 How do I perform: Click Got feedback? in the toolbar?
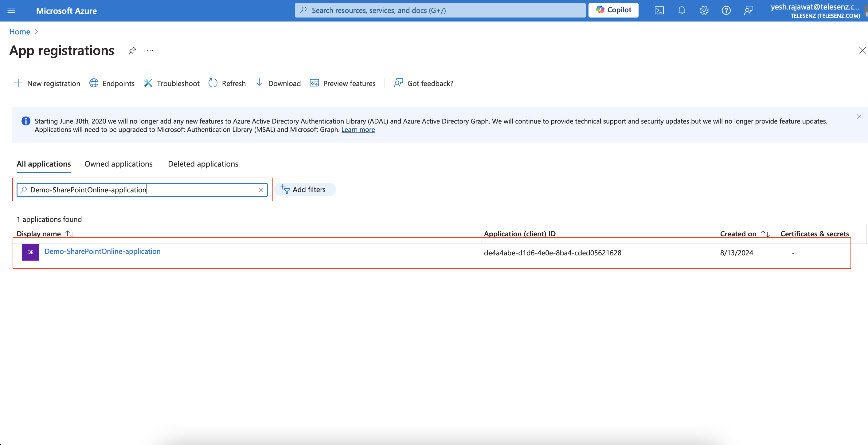click(x=424, y=83)
